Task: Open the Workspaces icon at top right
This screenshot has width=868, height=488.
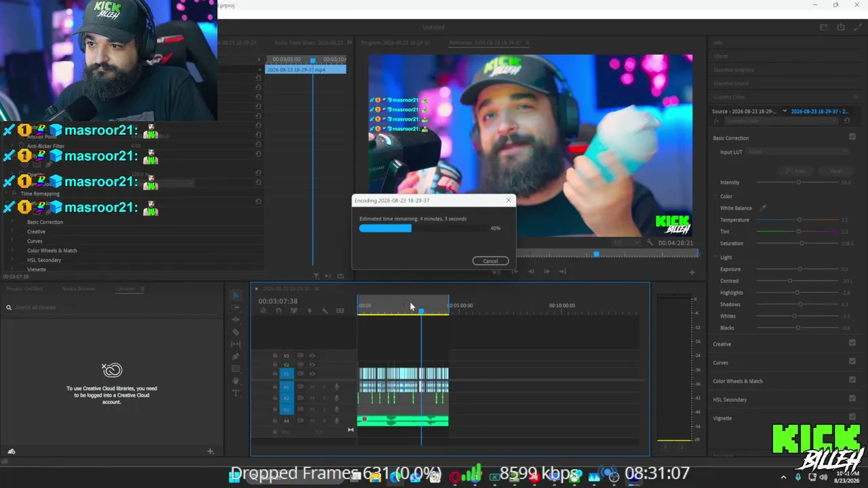Action: 824,27
